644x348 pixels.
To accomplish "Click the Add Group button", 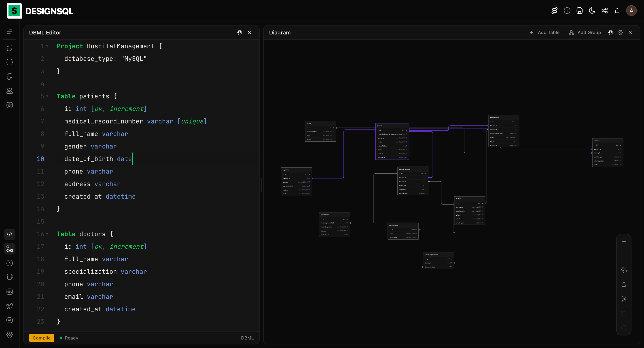I will (x=585, y=32).
